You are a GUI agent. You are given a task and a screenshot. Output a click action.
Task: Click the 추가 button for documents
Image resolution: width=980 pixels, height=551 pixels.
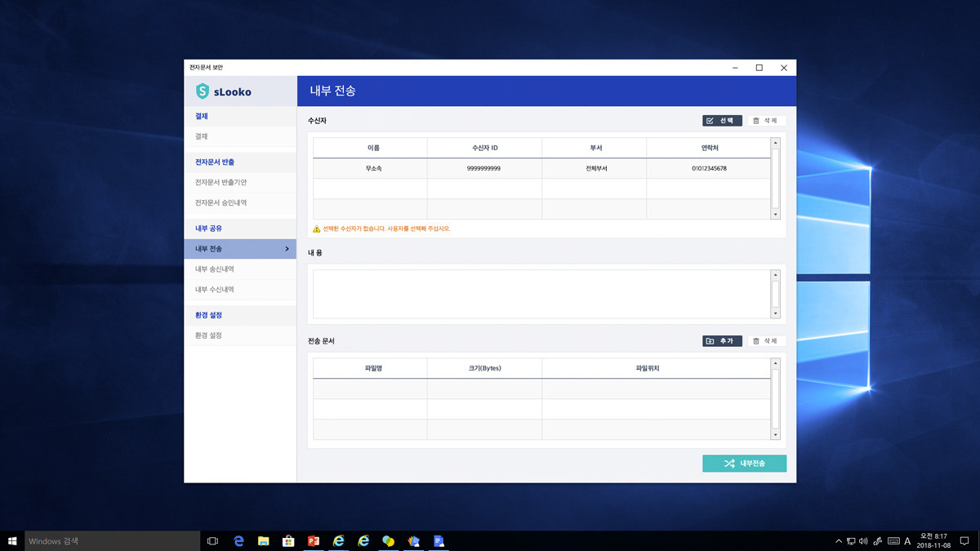[722, 341]
